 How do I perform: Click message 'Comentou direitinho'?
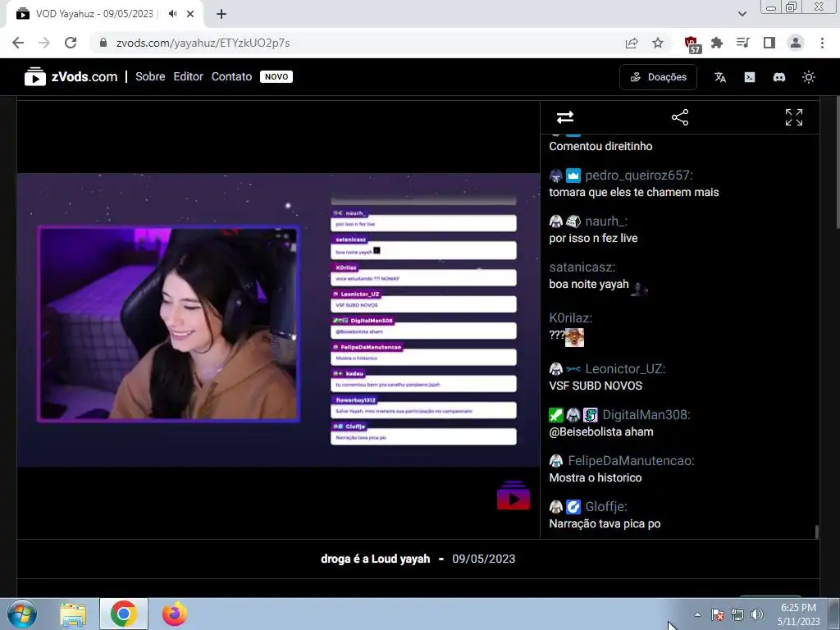(x=600, y=146)
